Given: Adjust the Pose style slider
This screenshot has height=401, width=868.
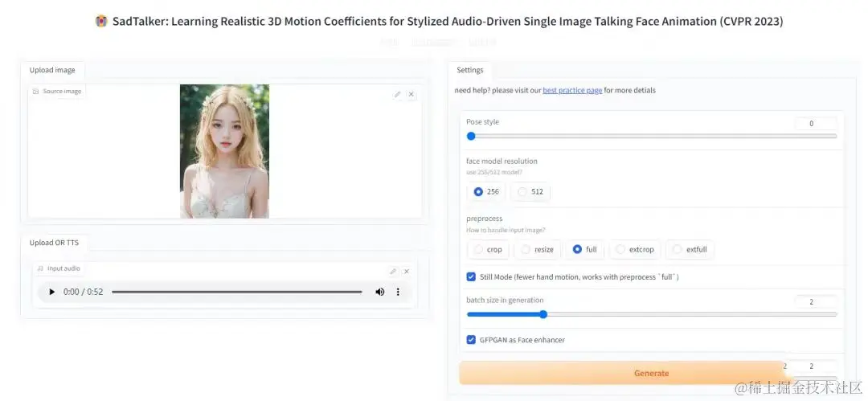Looking at the screenshot, I should click(652, 136).
